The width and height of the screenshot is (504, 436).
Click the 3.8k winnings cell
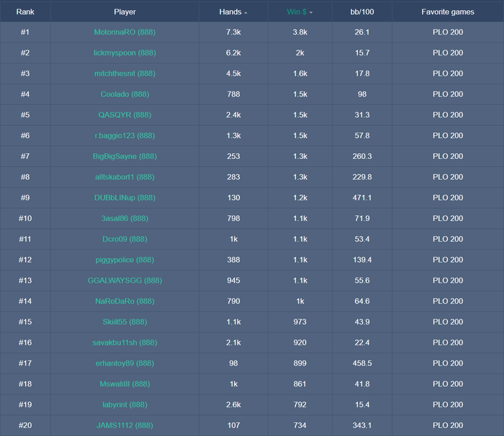(300, 32)
